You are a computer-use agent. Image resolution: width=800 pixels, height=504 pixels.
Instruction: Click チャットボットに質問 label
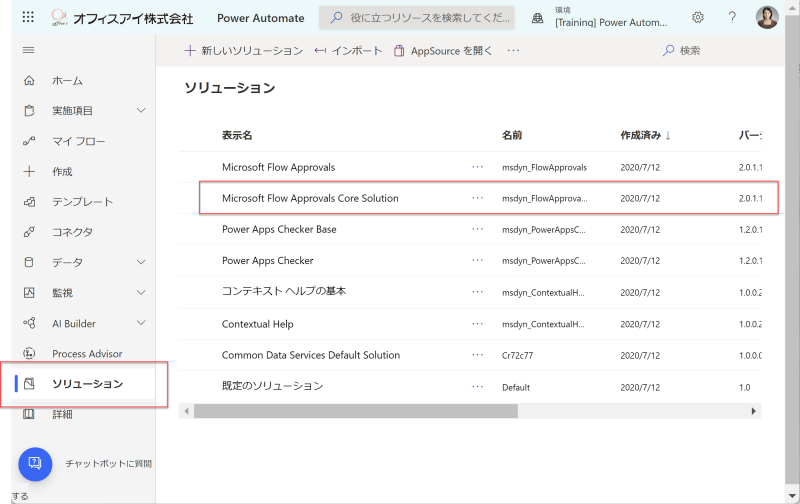coord(109,464)
